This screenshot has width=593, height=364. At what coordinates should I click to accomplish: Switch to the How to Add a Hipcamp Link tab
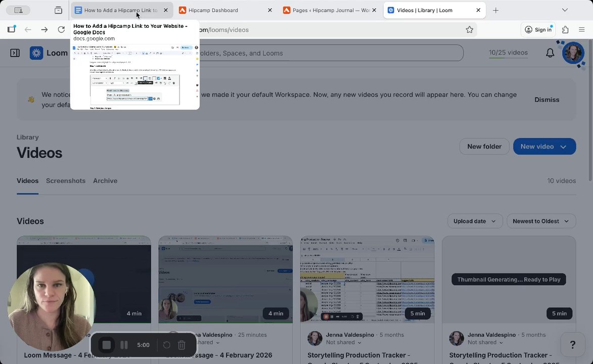pos(122,10)
